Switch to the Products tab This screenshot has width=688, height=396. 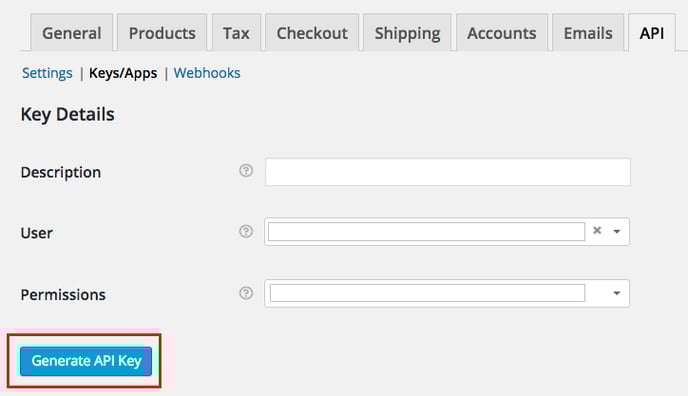(x=162, y=33)
